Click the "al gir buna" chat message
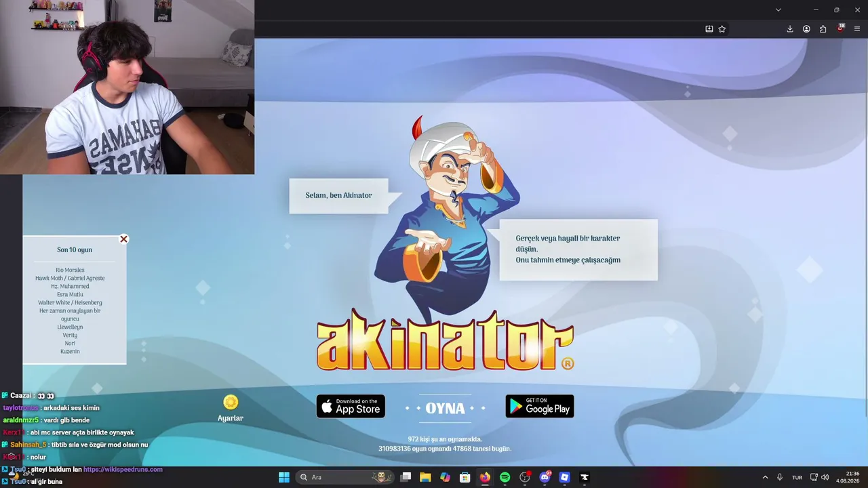Screen dimensions: 868x488 [x=33, y=481]
